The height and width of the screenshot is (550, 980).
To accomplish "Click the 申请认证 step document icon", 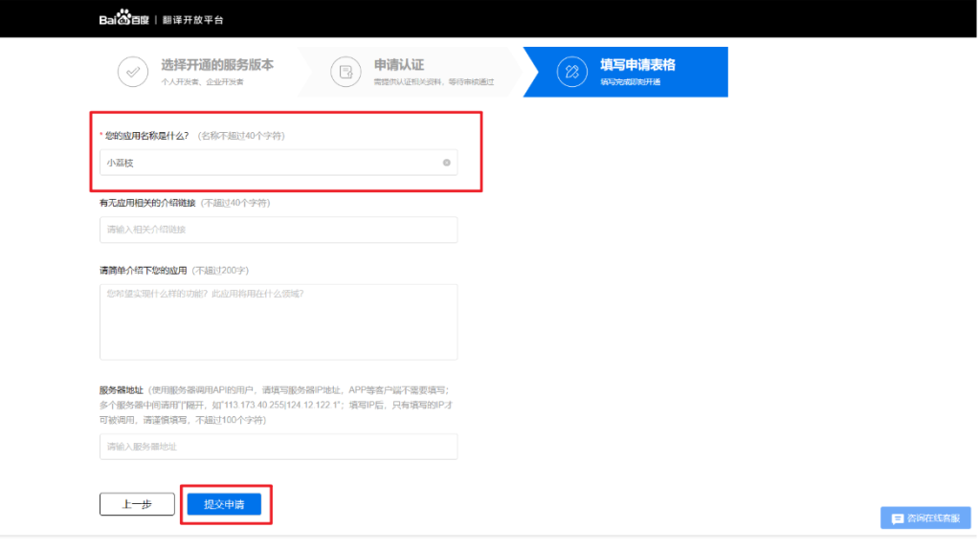I will 345,72.
